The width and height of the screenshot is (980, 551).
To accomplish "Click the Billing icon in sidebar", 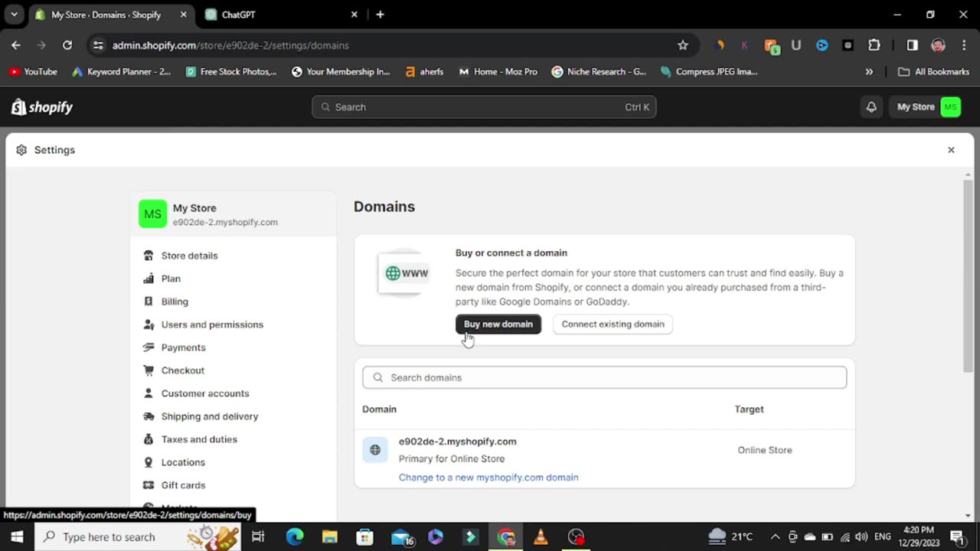I will coord(149,302).
